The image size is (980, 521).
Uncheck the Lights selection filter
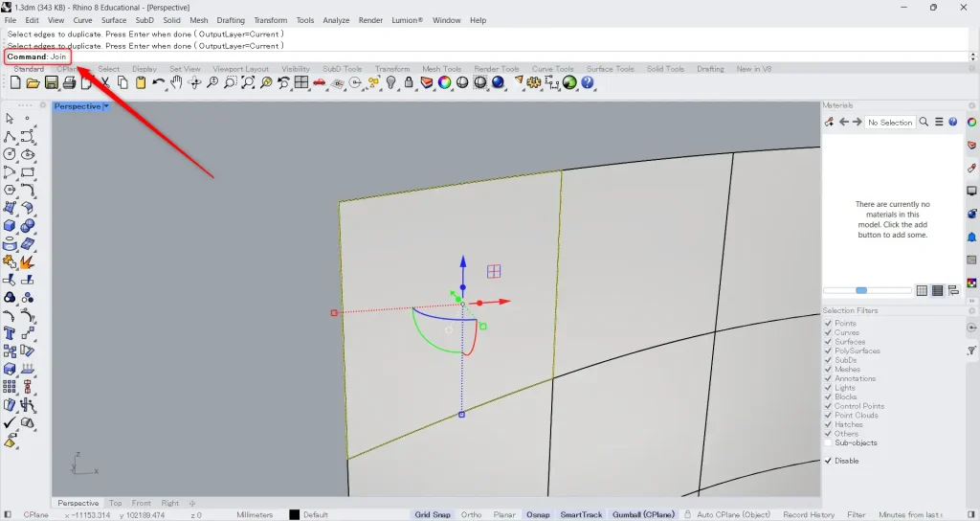point(828,388)
